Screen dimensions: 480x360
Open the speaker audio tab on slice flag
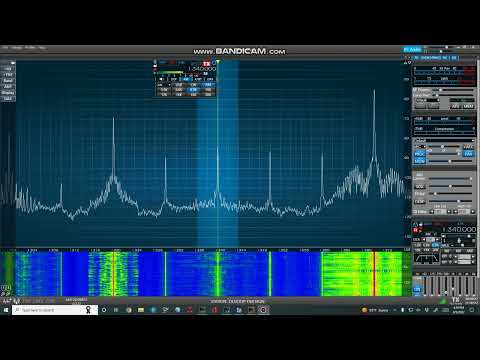pos(161,79)
